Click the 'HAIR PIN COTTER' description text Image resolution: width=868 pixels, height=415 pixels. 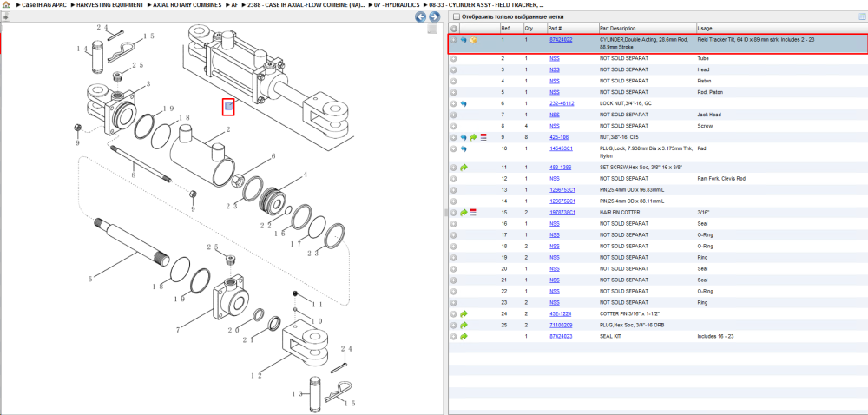coord(620,213)
